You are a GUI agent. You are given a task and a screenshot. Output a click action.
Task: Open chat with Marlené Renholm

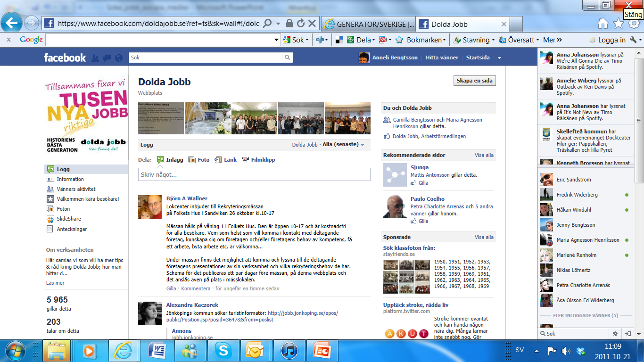point(585,255)
